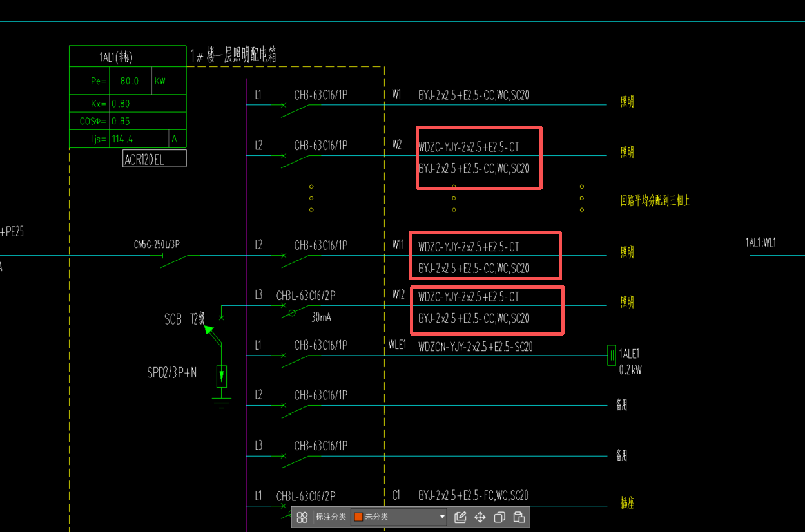The width and height of the screenshot is (805, 532).
Task: Click the W11 circuit number
Action: click(398, 245)
